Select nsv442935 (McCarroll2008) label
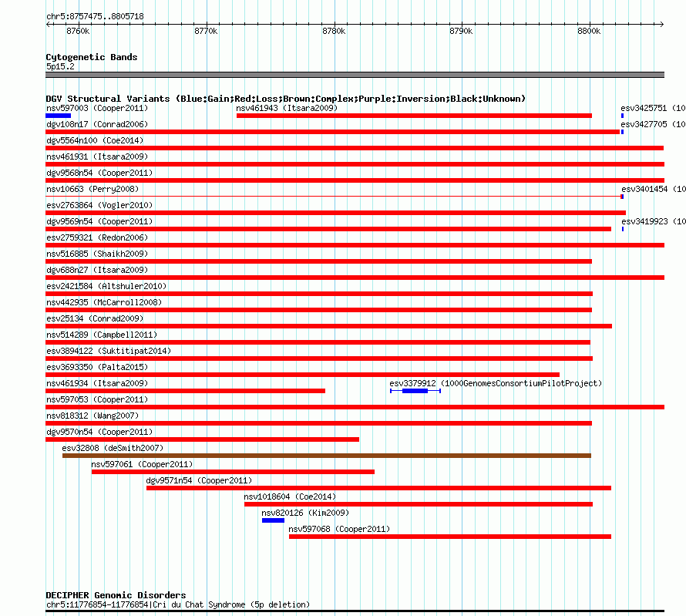The image size is (686, 616). 104,302
